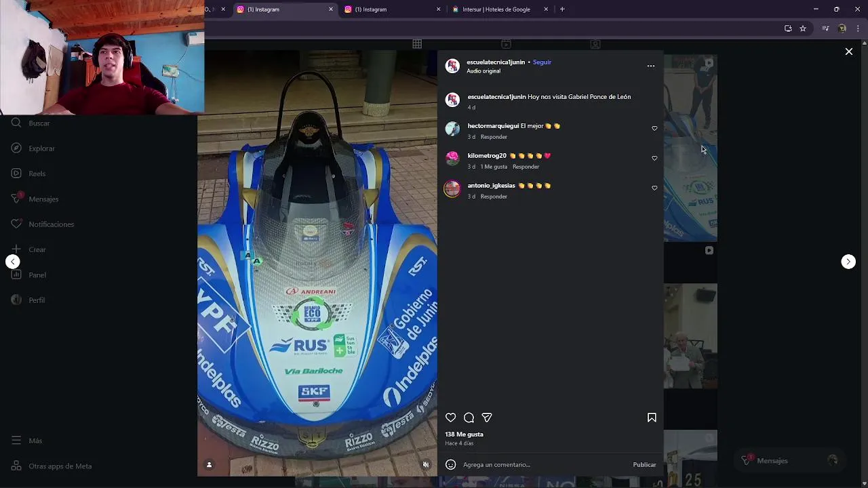Open the blue car reel thumbnail behind
This screenshot has width=868, height=488.
pos(690,148)
